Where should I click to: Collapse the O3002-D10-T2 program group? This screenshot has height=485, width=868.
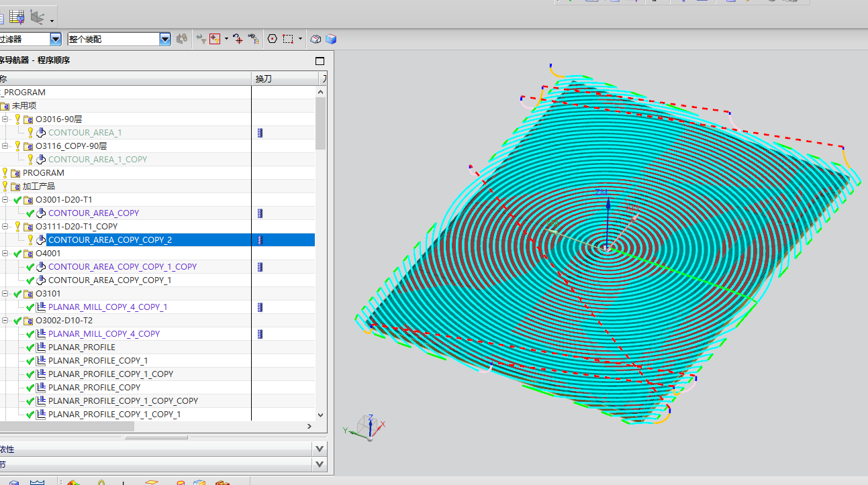tap(5, 321)
